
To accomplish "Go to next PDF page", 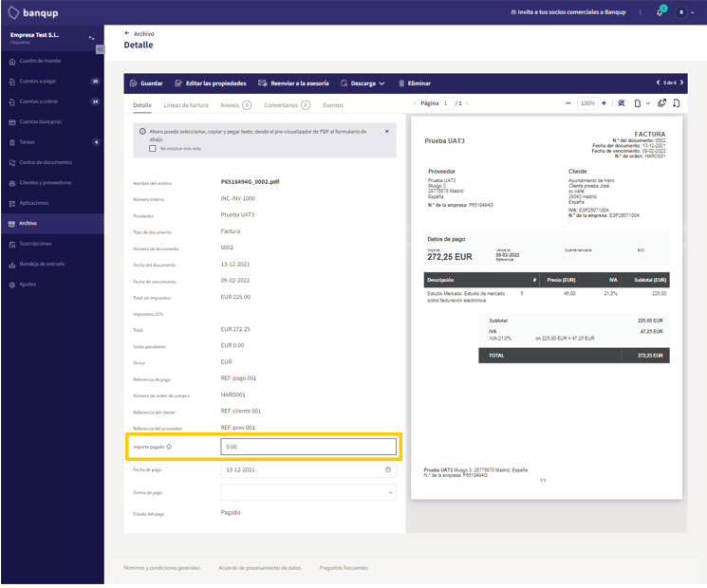I will (468, 103).
